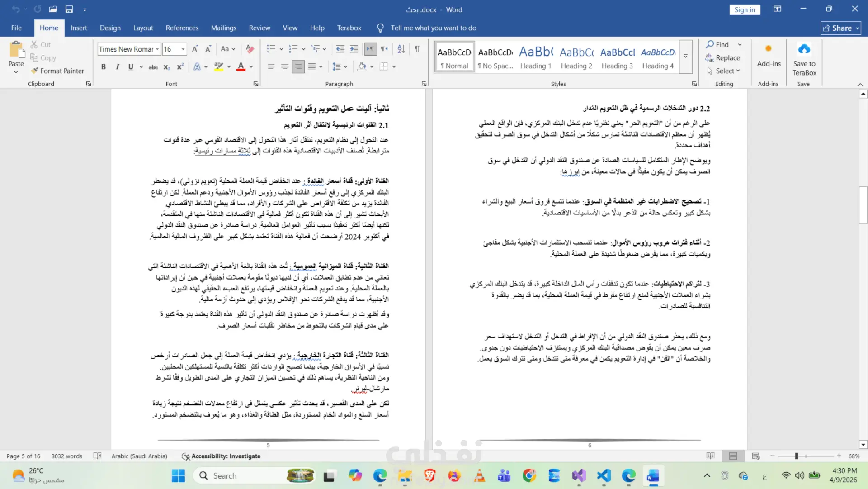Open the Select dropdown in Editing
This screenshot has height=489, width=868.
723,71
